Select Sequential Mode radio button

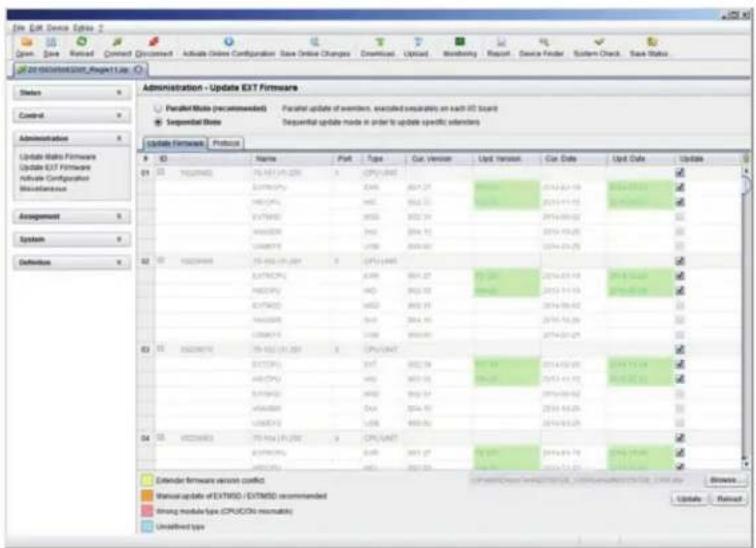(x=158, y=122)
